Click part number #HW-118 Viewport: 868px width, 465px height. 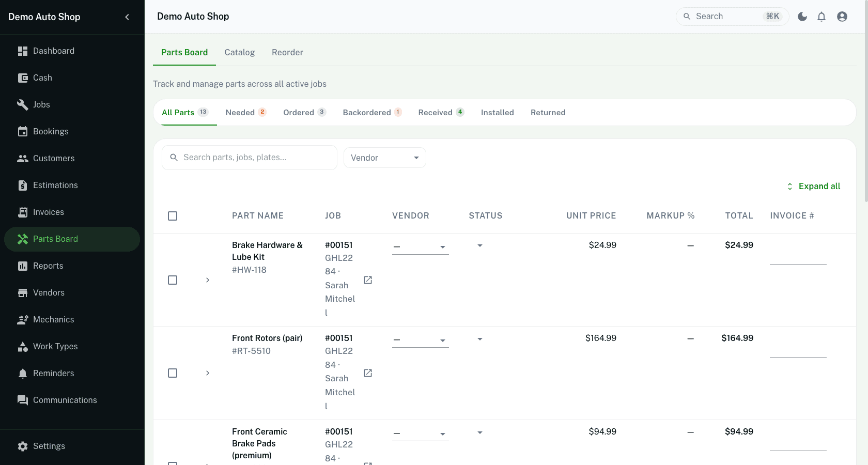tap(249, 270)
